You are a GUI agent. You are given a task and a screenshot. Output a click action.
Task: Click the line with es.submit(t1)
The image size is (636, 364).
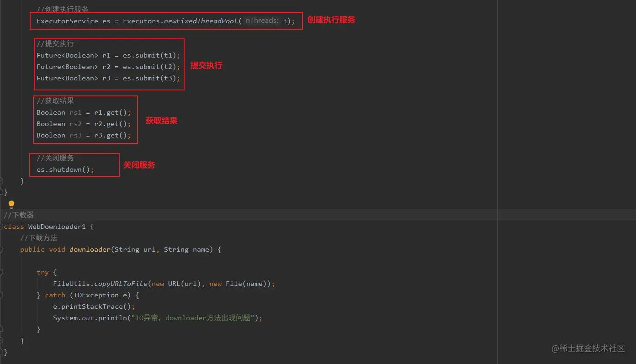pos(108,55)
